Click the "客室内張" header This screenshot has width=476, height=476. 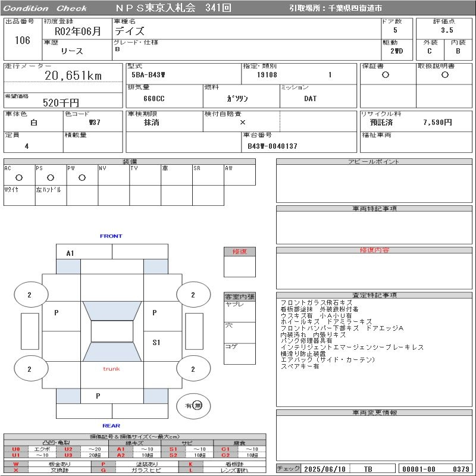(x=240, y=296)
